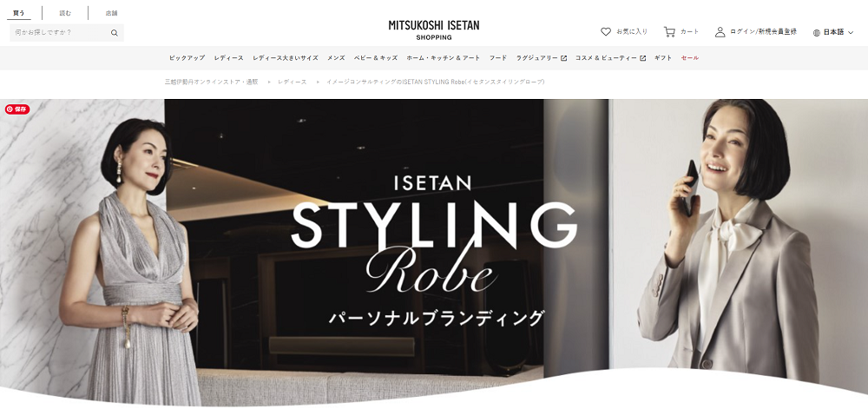Open the shopping cart icon
The width and height of the screenshot is (868, 409).
pos(669,31)
